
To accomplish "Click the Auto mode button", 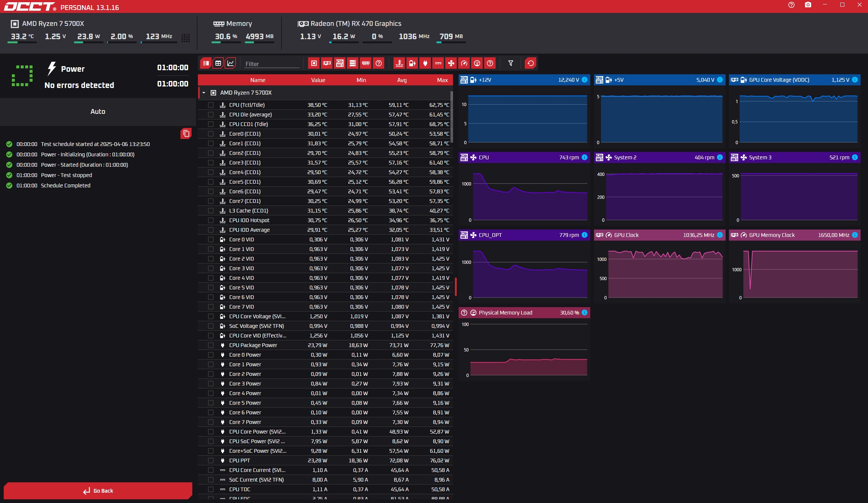I will point(98,112).
